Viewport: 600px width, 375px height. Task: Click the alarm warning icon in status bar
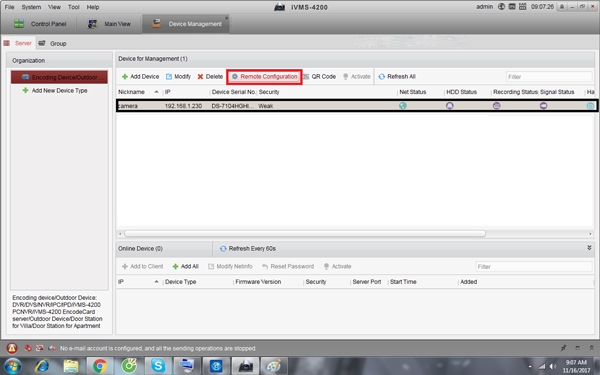click(x=12, y=348)
